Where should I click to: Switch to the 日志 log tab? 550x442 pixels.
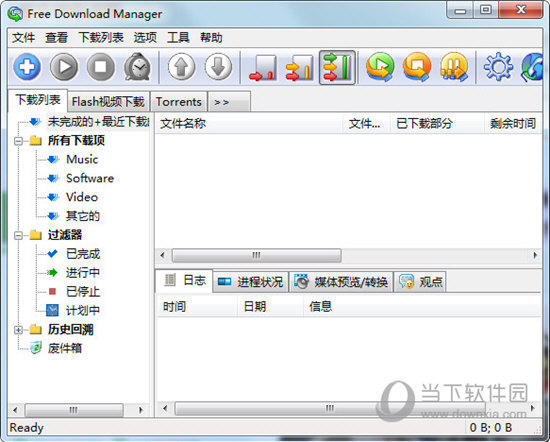click(x=184, y=280)
